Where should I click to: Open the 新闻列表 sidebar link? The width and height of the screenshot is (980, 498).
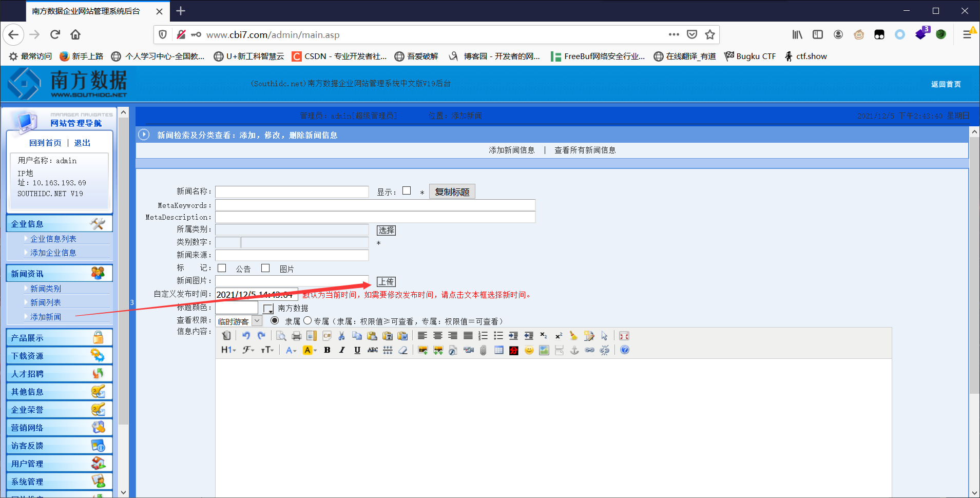click(45, 302)
